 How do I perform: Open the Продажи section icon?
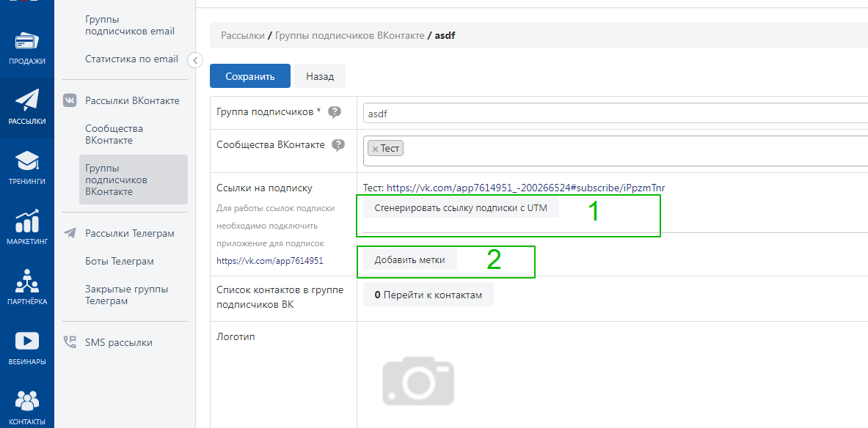pyautogui.click(x=27, y=42)
